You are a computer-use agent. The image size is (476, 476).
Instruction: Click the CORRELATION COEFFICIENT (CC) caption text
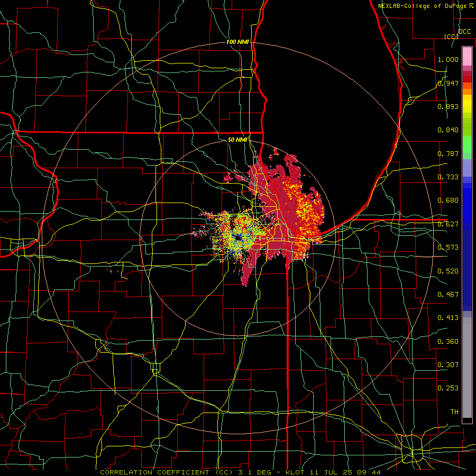pos(167,472)
